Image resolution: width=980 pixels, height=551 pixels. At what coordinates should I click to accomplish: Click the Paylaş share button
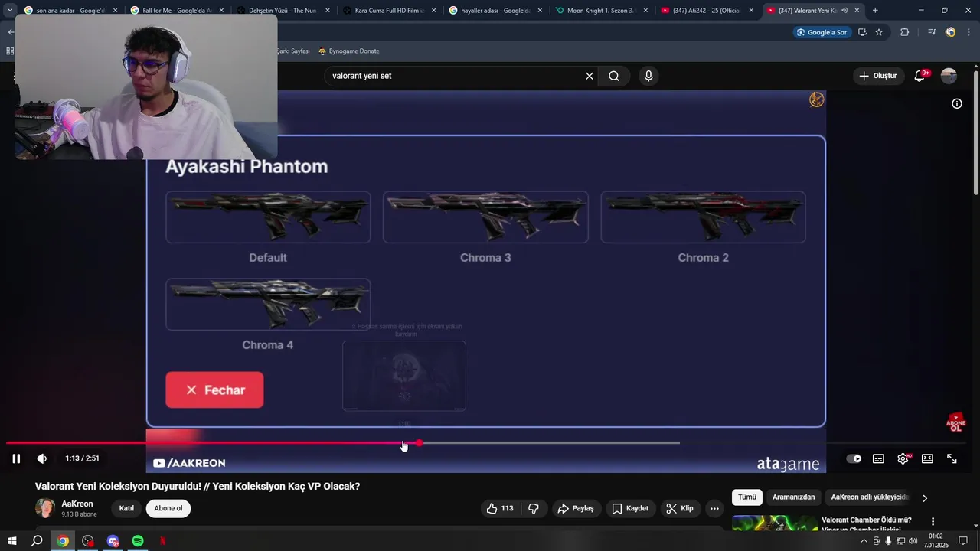point(576,508)
